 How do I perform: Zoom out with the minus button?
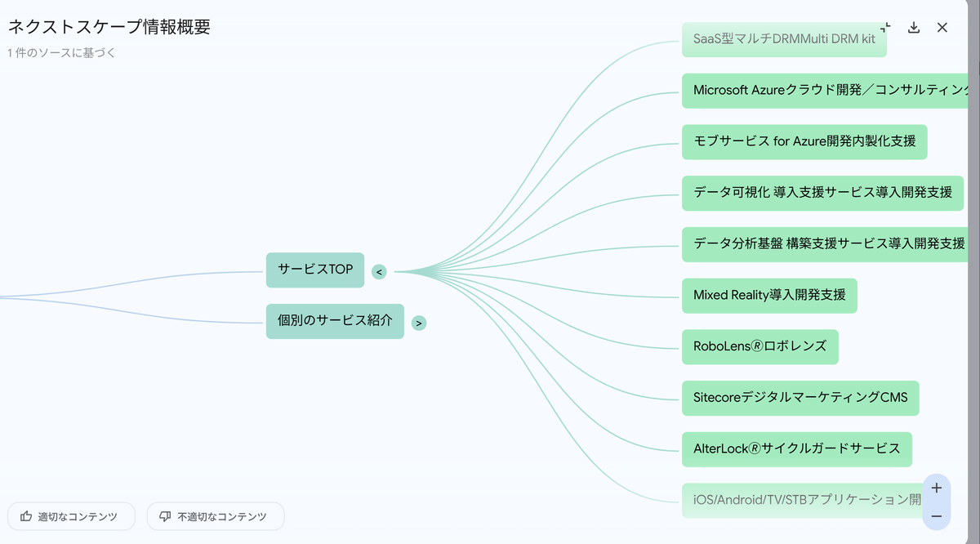(x=937, y=516)
